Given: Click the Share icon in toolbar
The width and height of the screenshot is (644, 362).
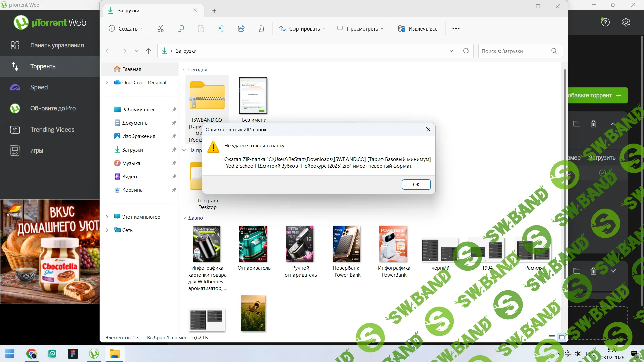Looking at the screenshot, I should point(241,28).
